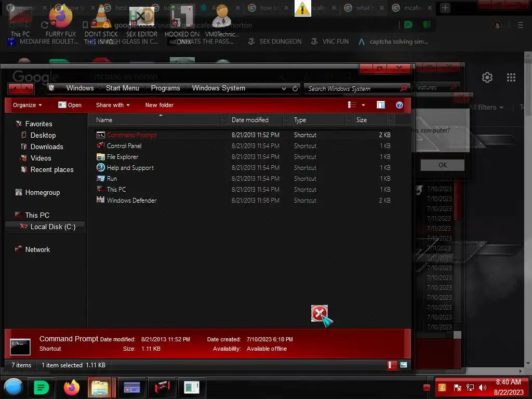532x399 pixels.
Task: Open the Start orb on taskbar
Action: 14,388
